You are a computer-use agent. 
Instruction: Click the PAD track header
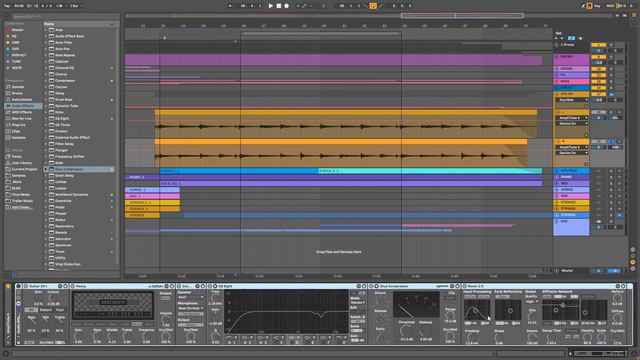coord(571,196)
